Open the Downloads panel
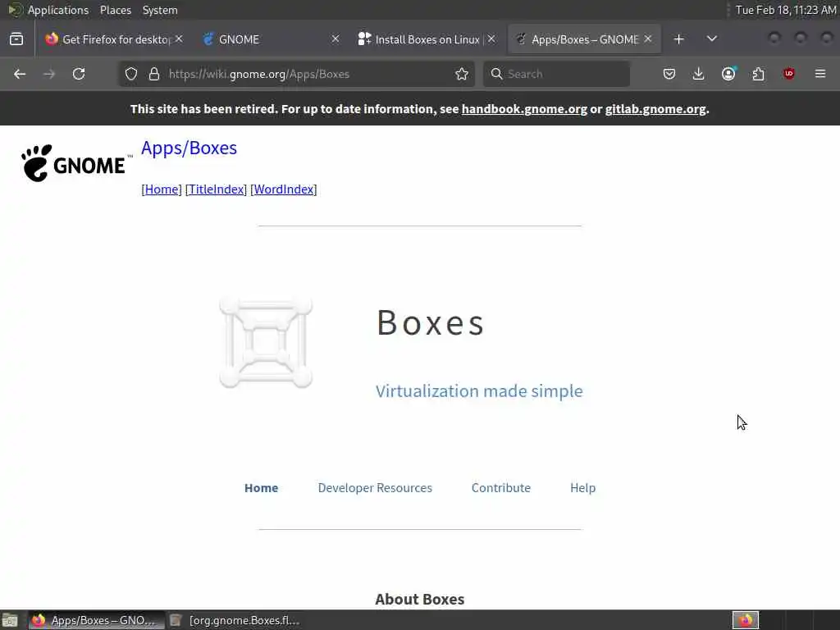The height and width of the screenshot is (630, 840). pyautogui.click(x=699, y=74)
